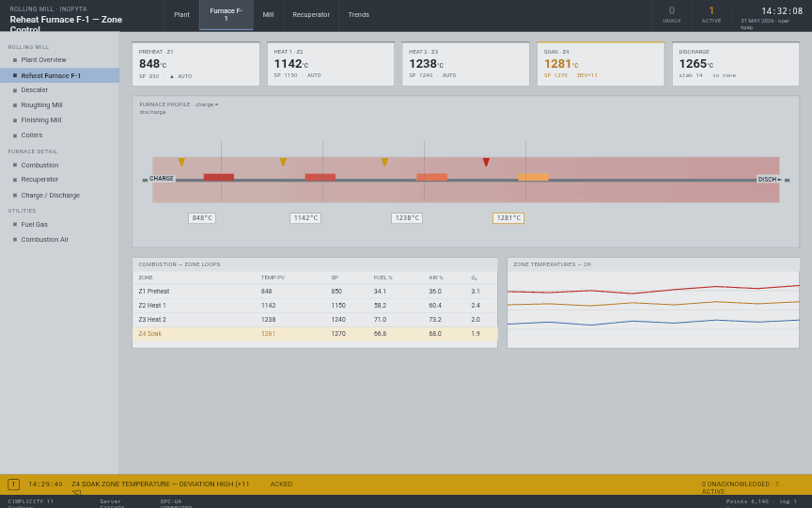
Task: Open the Preheat Z1 zone card
Action: (195, 64)
